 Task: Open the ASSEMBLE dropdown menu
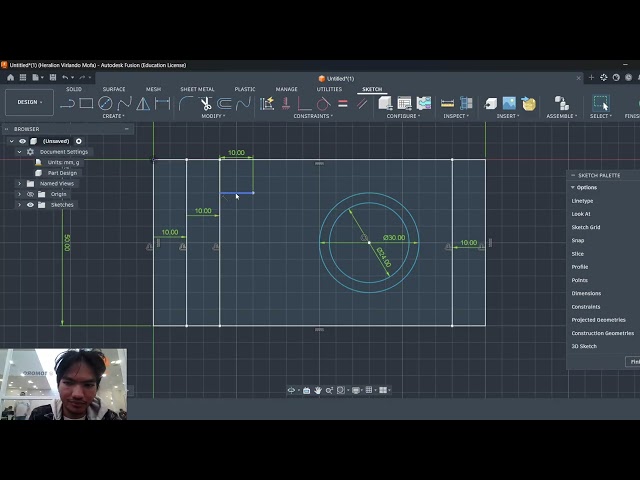[x=562, y=116]
